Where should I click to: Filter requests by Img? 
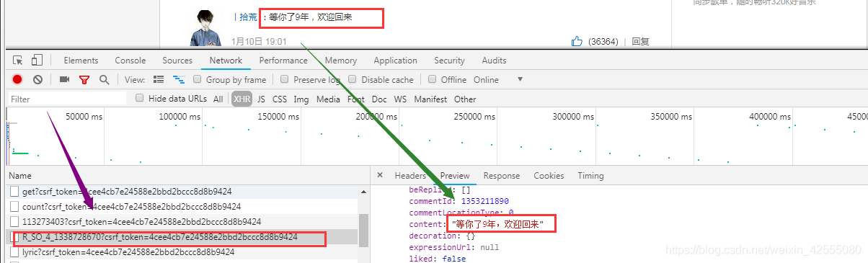301,99
